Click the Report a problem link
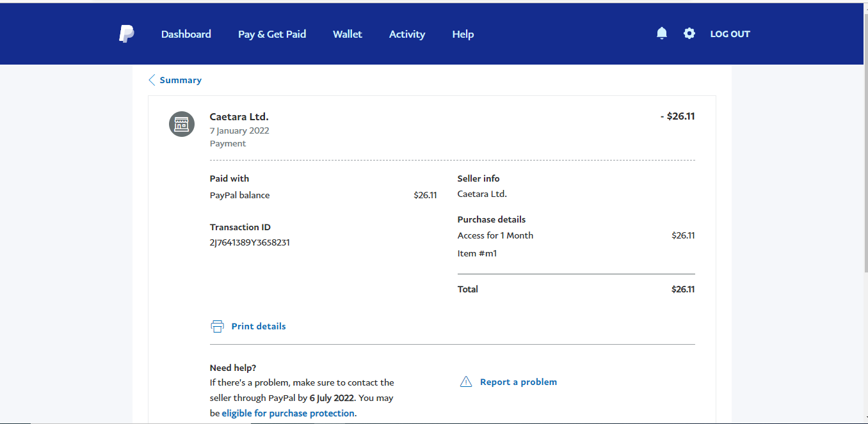 (518, 382)
